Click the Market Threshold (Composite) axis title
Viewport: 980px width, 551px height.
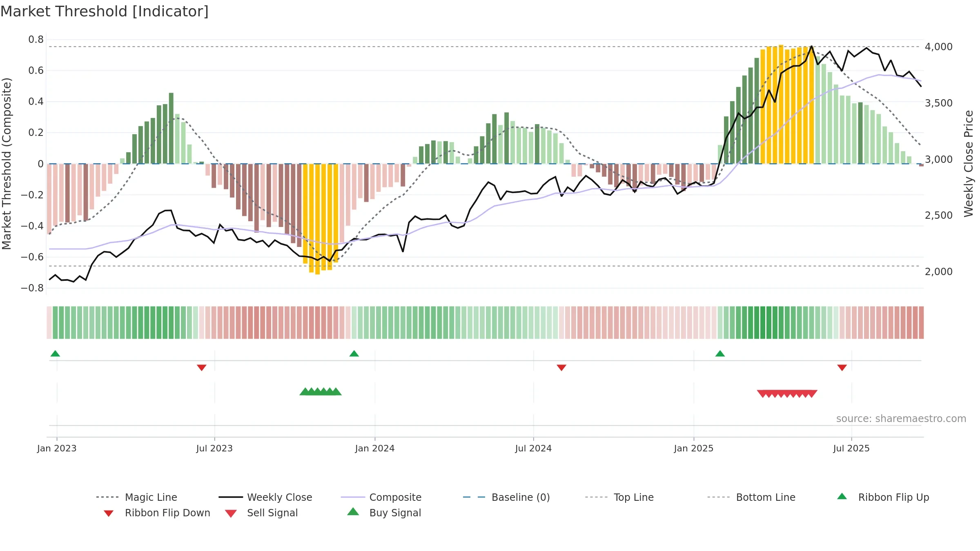pos(7,164)
